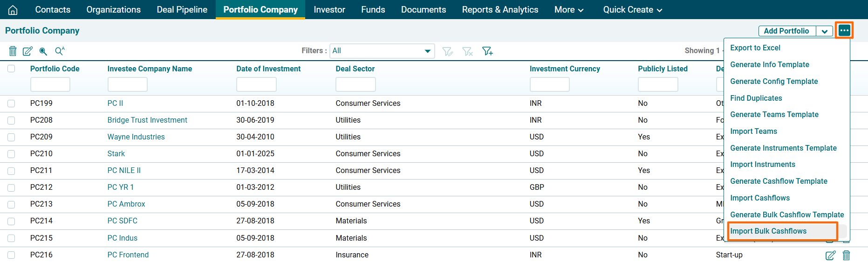Expand the Add Portfolio dropdown arrow

[824, 31]
